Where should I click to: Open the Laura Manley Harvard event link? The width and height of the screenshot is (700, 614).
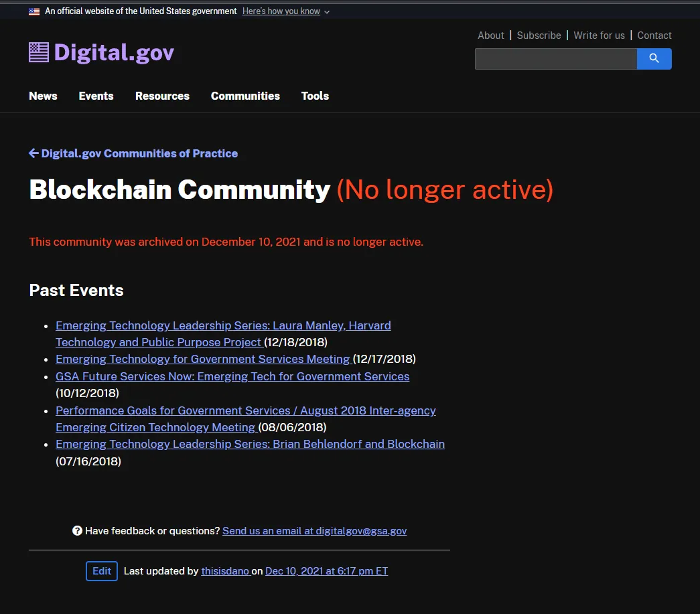pos(223,333)
